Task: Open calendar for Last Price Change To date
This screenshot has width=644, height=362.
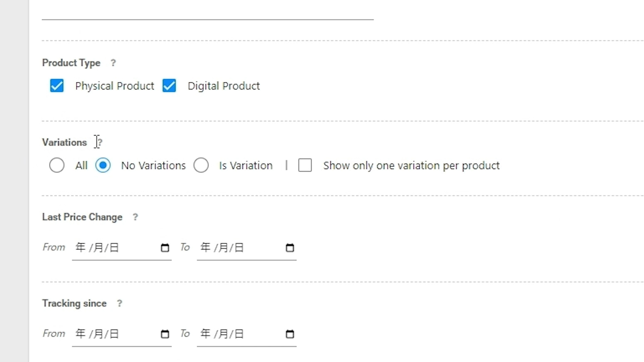Action: tap(290, 248)
